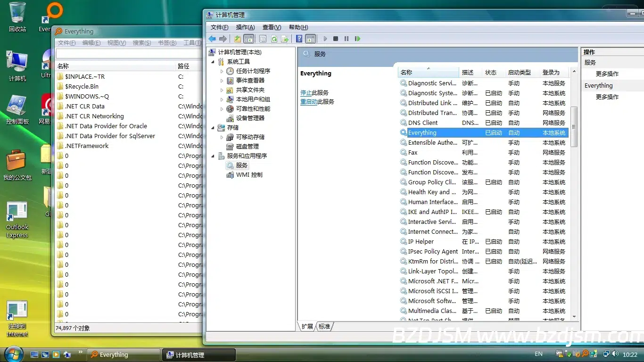The image size is (644, 362).
Task: Click the Restart service green icon
Action: point(357,39)
